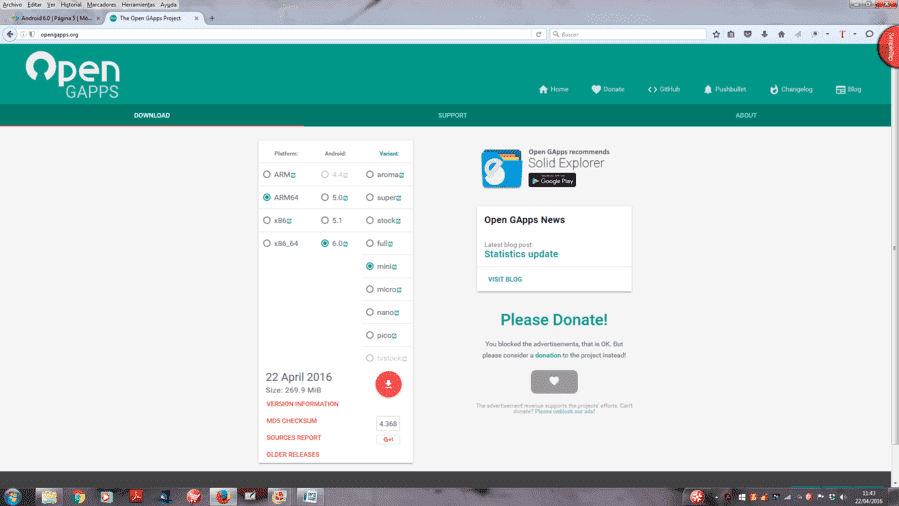Reload the page with the refresh icon

[x=538, y=34]
